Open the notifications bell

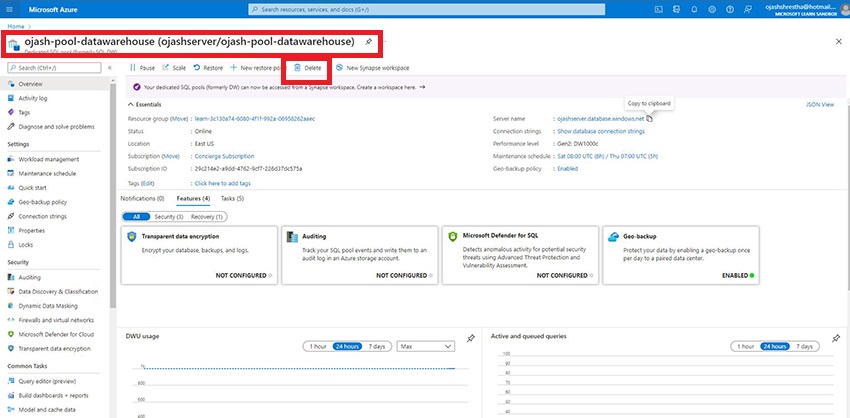694,9
